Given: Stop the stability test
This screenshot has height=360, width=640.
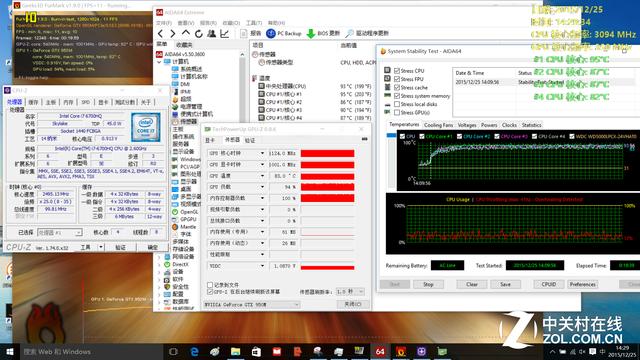Looking at the screenshot, I should coord(428,284).
